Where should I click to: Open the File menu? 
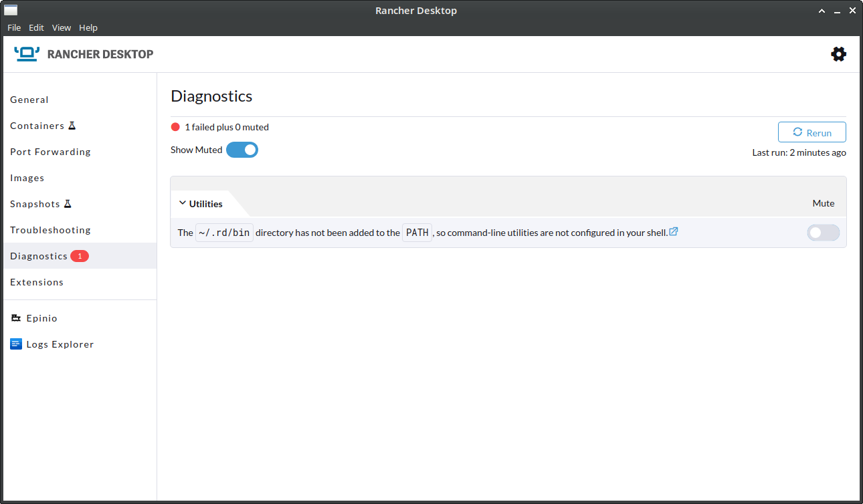(x=14, y=27)
